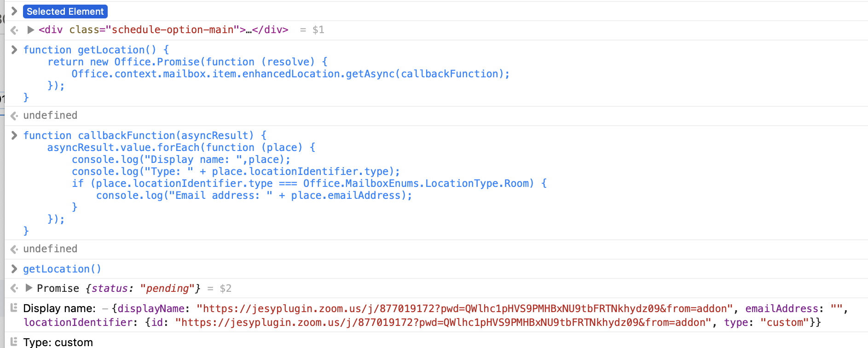
Task: Click the chevron left of the Selected Element badge
Action: click(14, 11)
